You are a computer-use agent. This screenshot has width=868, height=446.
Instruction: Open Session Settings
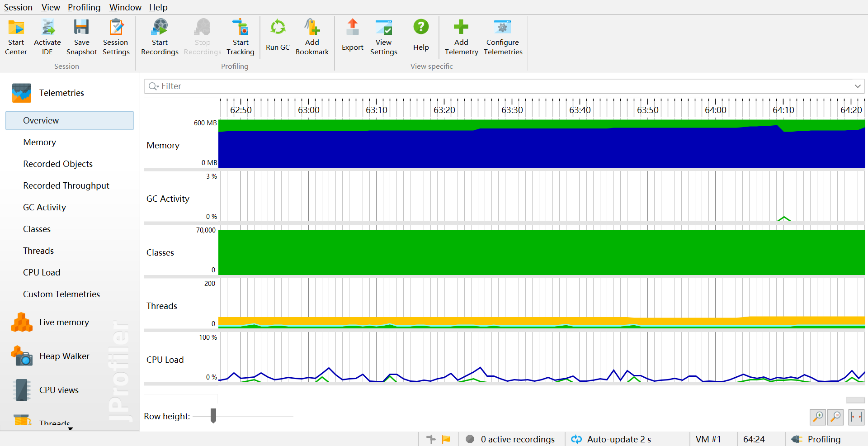116,37
